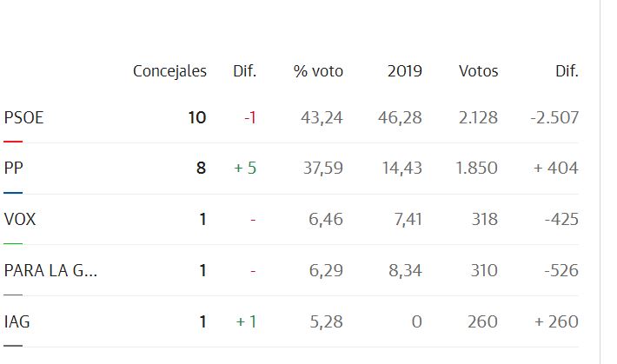Select the PP party row label
The width and height of the screenshot is (617, 364).
coord(14,169)
